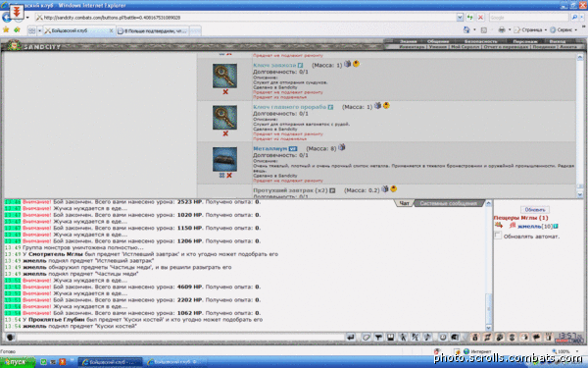Screen dimensions: 588x368
Task: Open the zoom 100% dropdown in status bar
Action: pyautogui.click(x=577, y=351)
